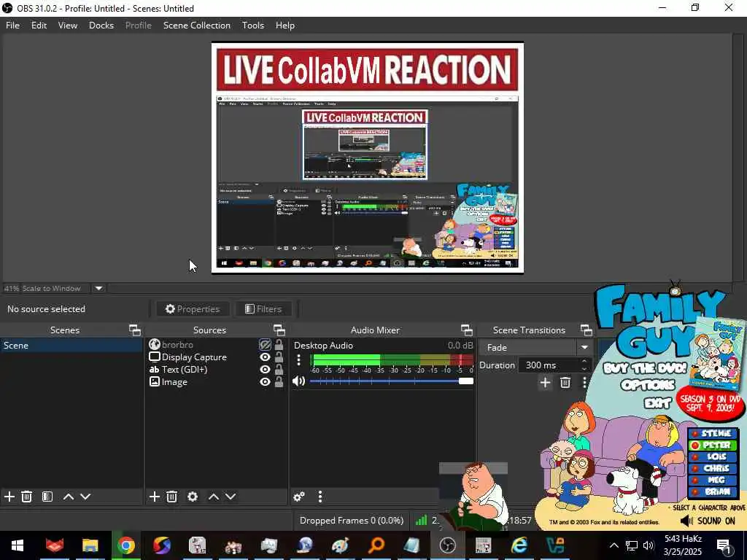This screenshot has width=747, height=560.
Task: Open source properties gear in the Sources toolbar
Action: coord(193,497)
